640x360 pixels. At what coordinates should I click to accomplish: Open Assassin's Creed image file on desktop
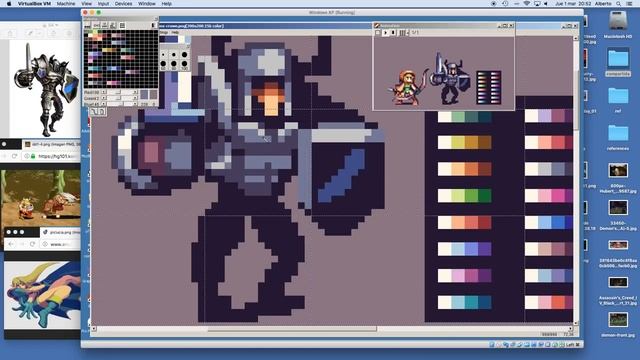tap(618, 282)
